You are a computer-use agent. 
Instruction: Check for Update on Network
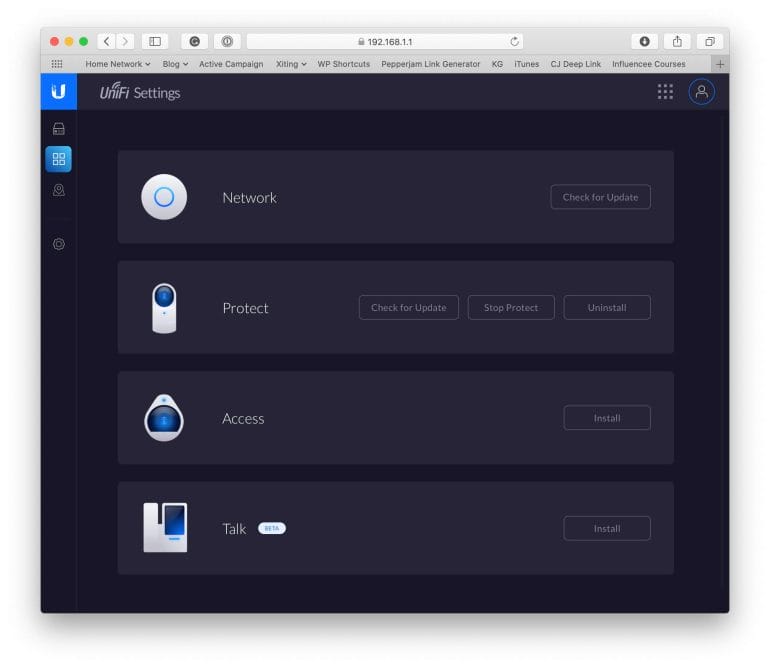[x=600, y=197]
